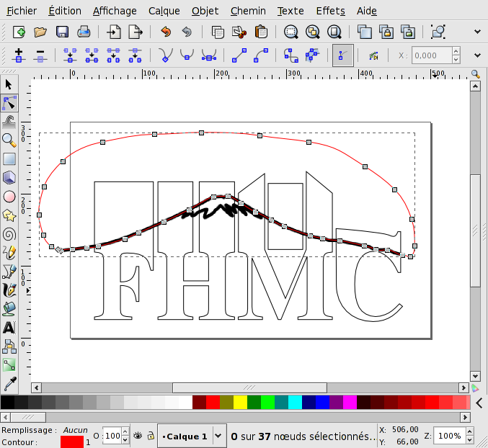The width and height of the screenshot is (488, 448).
Task: Click the red Contour stroke color indicator
Action: [x=72, y=442]
